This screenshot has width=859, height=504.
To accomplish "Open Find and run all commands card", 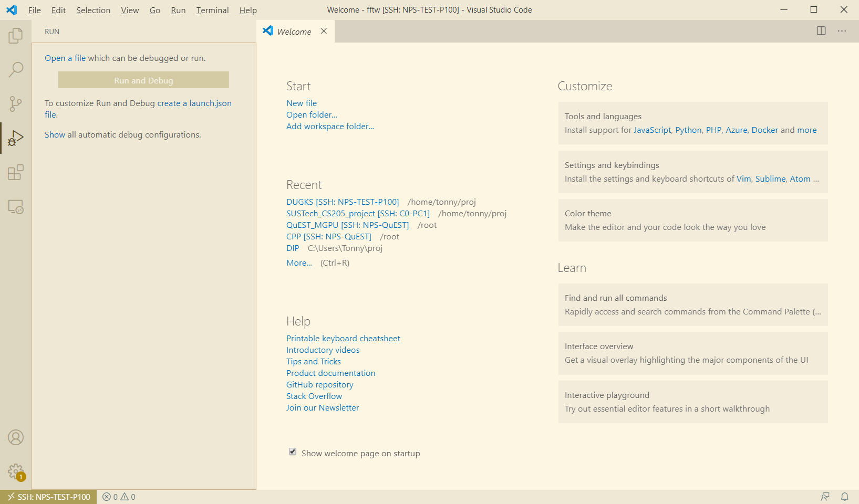I will coord(693,305).
